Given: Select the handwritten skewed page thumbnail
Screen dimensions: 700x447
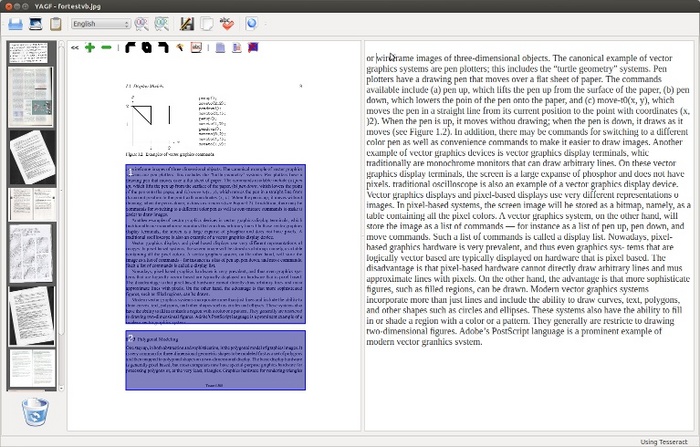Looking at the screenshot, I should click(32, 316).
